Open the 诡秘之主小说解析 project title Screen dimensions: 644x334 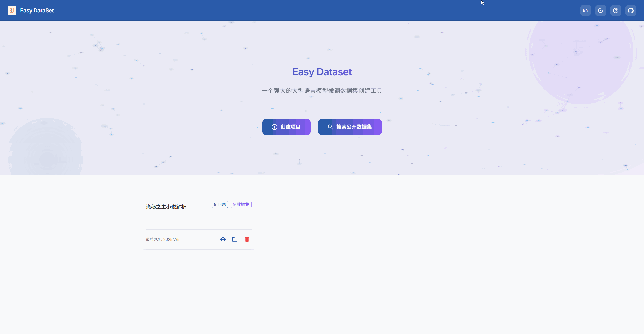click(166, 207)
